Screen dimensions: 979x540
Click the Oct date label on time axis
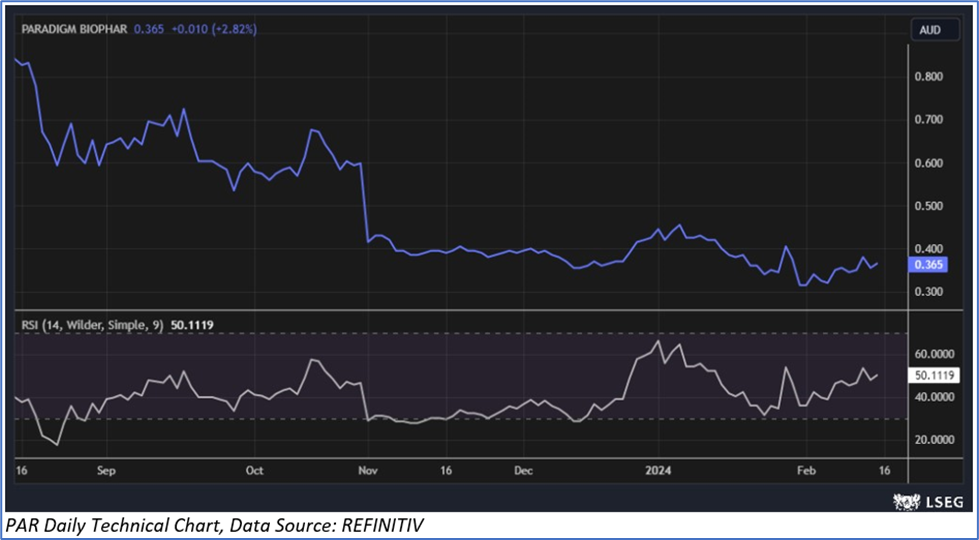255,471
